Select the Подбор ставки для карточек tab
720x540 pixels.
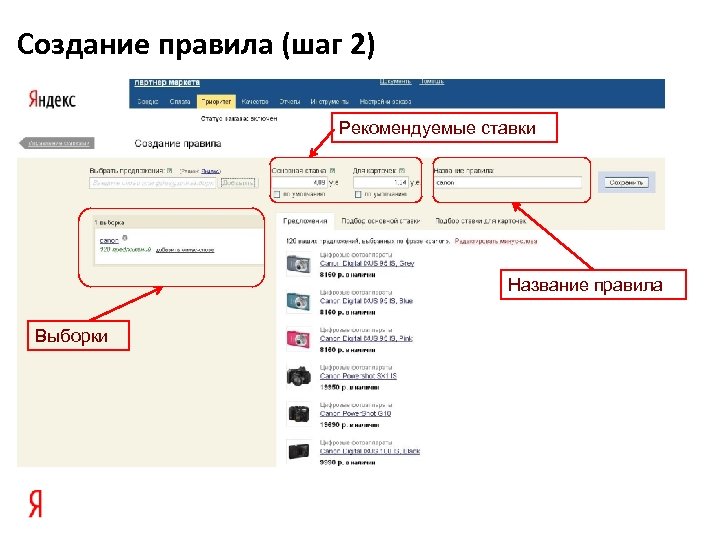[x=480, y=221]
